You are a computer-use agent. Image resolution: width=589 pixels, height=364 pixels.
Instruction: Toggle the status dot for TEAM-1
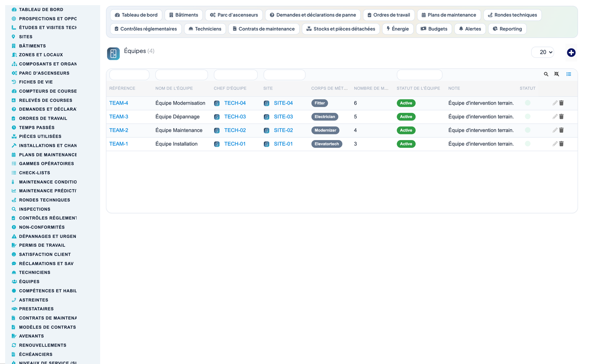click(527, 144)
